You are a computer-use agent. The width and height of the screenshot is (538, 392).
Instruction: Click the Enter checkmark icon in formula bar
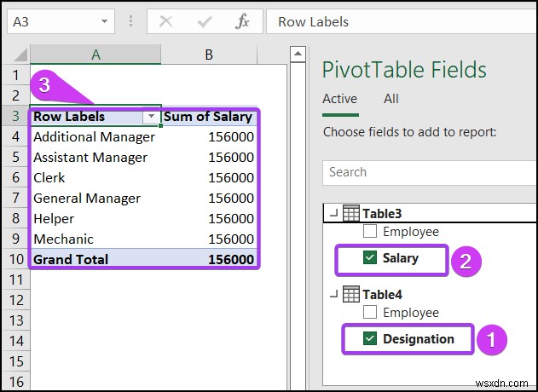click(x=204, y=22)
